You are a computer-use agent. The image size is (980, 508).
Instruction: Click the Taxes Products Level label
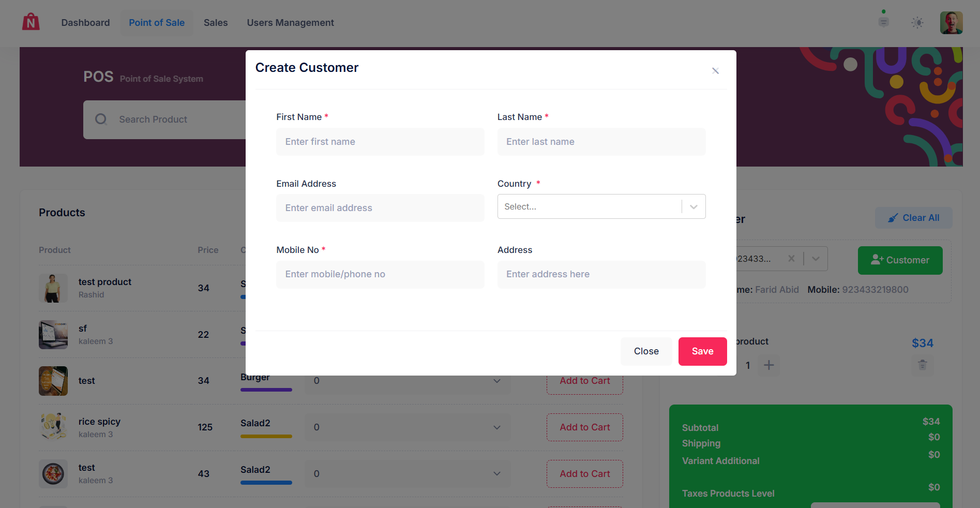tap(728, 494)
